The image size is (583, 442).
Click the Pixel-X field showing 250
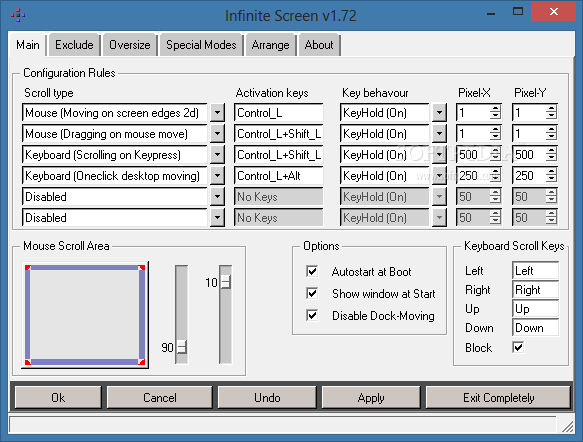473,175
